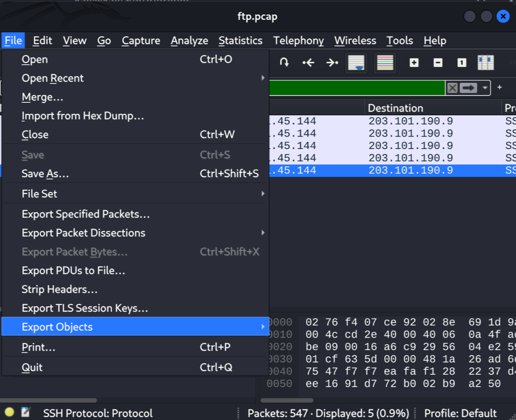This screenshot has width=516, height=420.
Task: Click the resize columns toolbar icon
Action: tap(486, 62)
